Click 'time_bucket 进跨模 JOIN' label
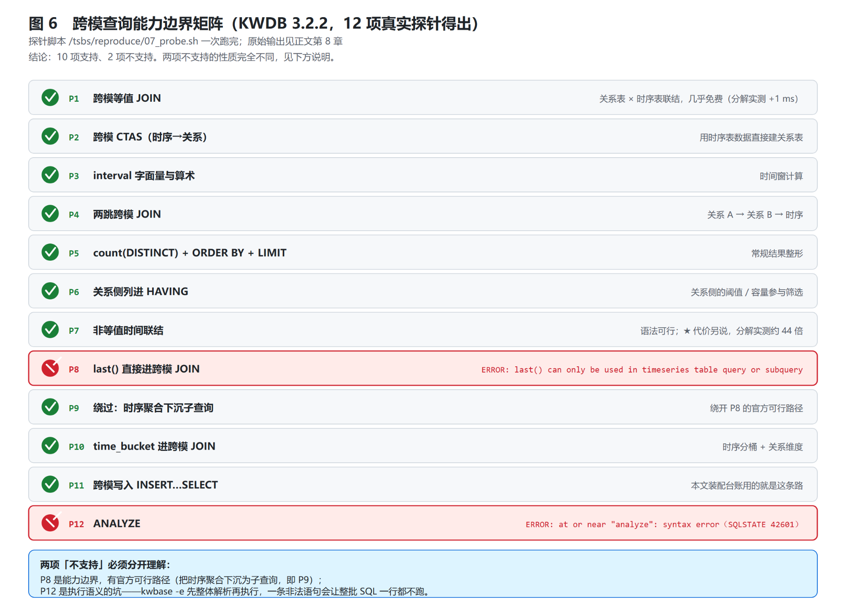 click(154, 446)
